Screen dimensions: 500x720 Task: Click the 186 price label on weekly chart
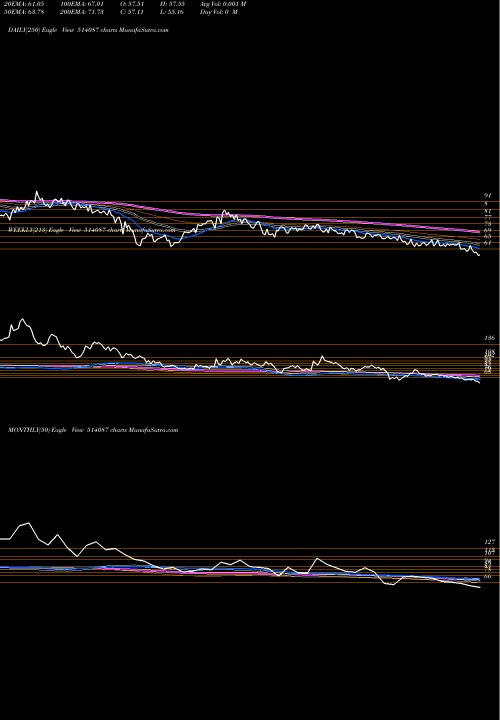click(x=489, y=338)
